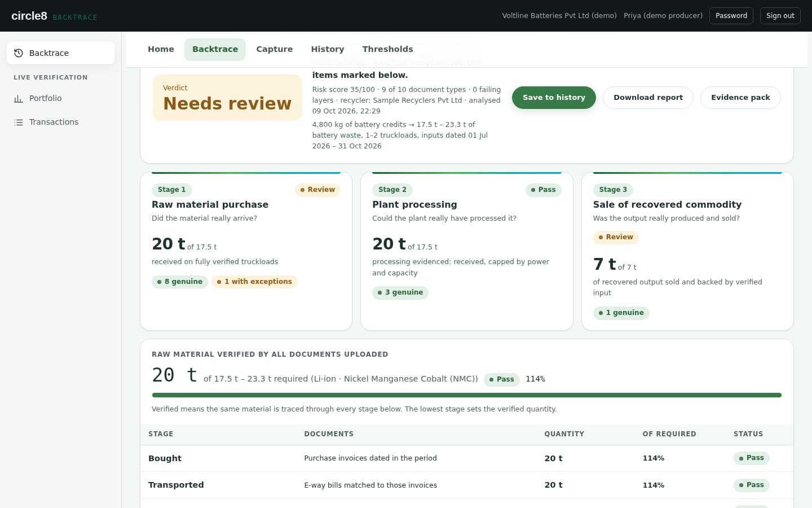Go to the Thresholds tab
This screenshot has width=812, height=508.
(x=387, y=49)
